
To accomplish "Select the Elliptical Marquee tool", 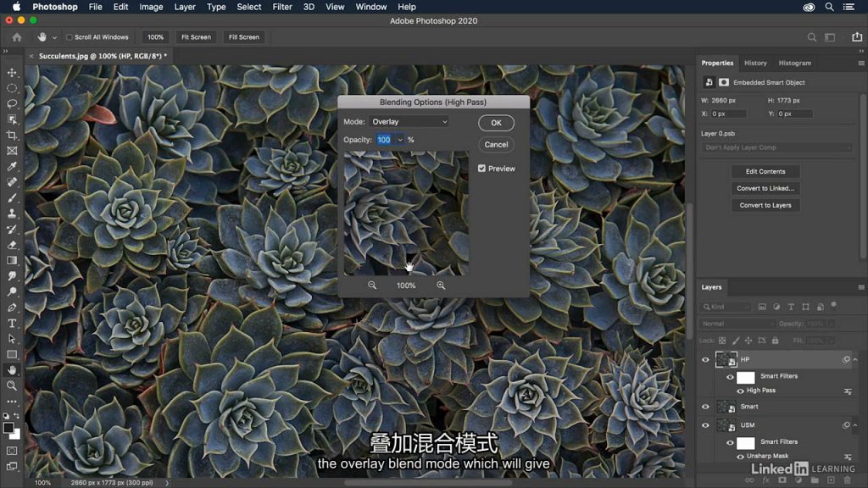I will 12,88.
